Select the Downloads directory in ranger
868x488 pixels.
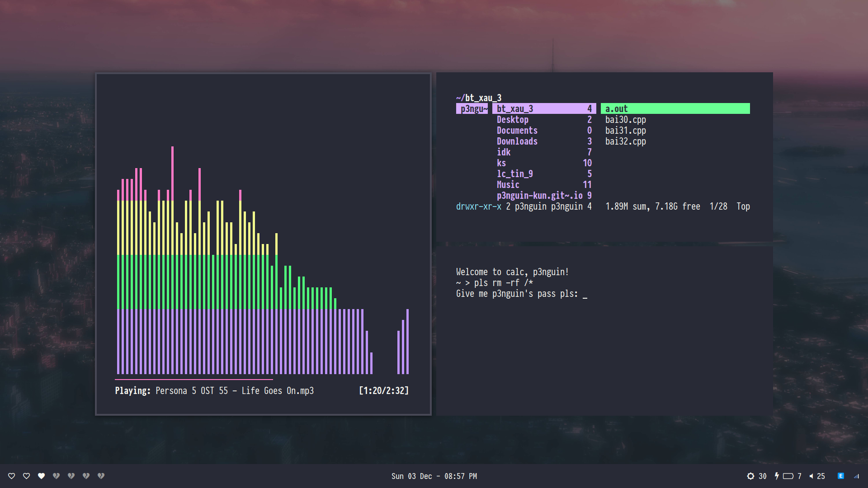pyautogui.click(x=544, y=141)
